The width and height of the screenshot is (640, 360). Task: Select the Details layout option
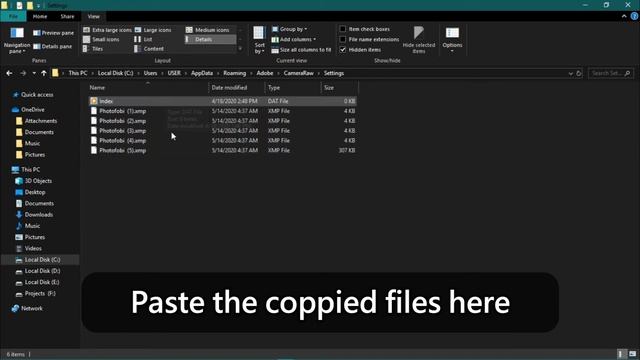tap(210, 39)
